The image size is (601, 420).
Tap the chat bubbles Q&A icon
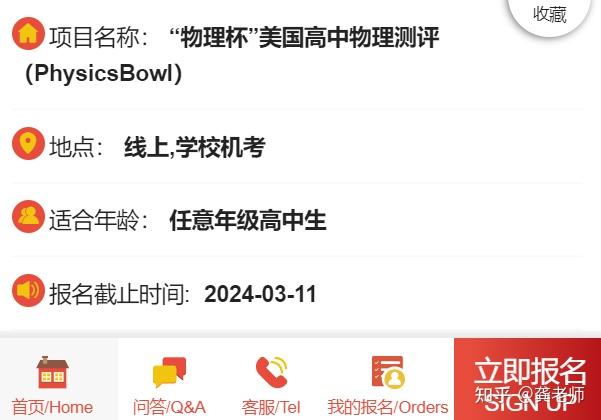[169, 372]
